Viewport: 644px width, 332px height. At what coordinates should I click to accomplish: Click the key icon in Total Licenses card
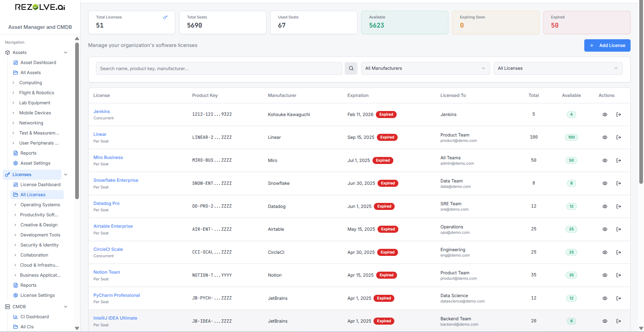(165, 17)
